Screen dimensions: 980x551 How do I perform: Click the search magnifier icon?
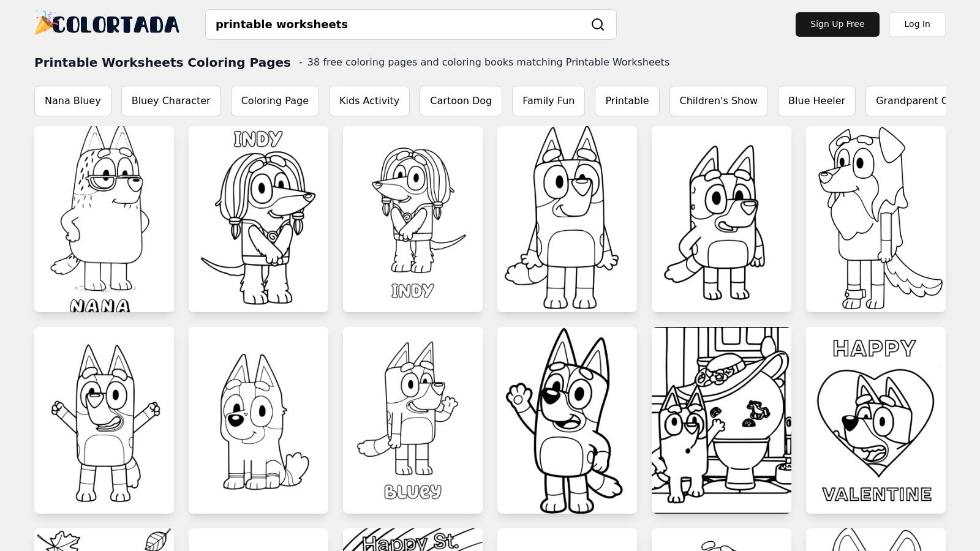click(597, 24)
